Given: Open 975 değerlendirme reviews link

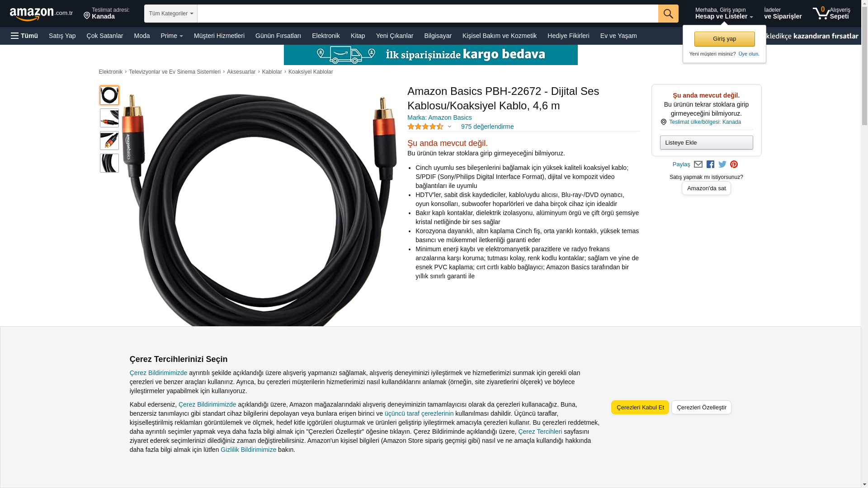Looking at the screenshot, I should (487, 127).
